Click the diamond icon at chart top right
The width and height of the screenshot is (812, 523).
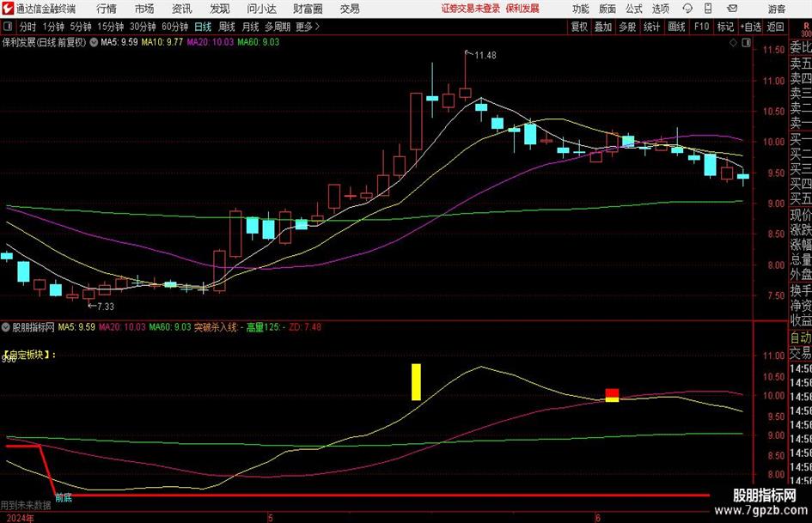(733, 42)
